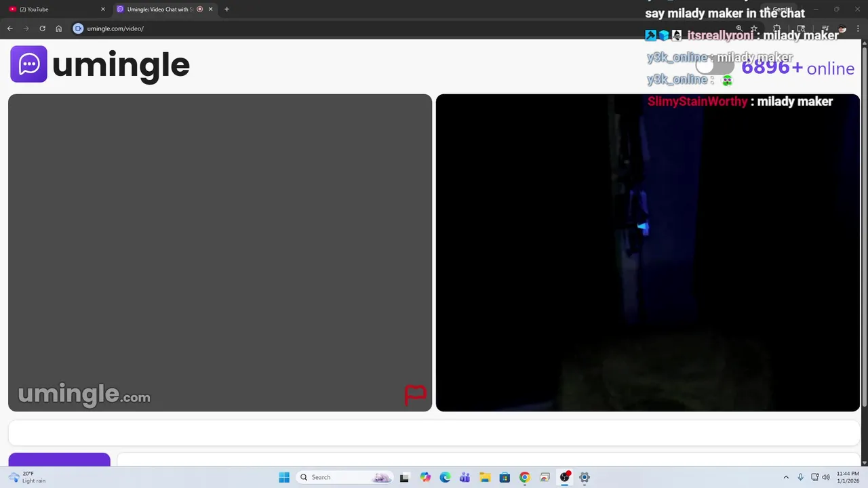Click your own gray camera panel
This screenshot has width=868, height=488.
coord(220,252)
